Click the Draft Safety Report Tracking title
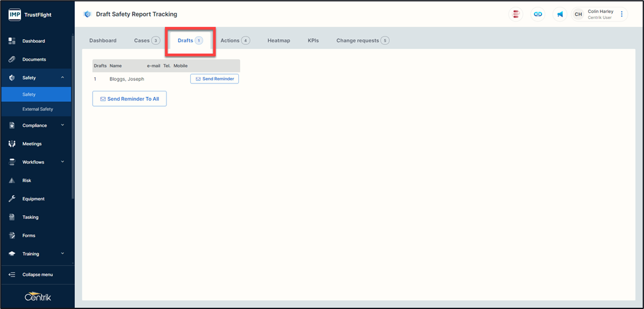Viewport: 644px width, 309px height. [136, 14]
